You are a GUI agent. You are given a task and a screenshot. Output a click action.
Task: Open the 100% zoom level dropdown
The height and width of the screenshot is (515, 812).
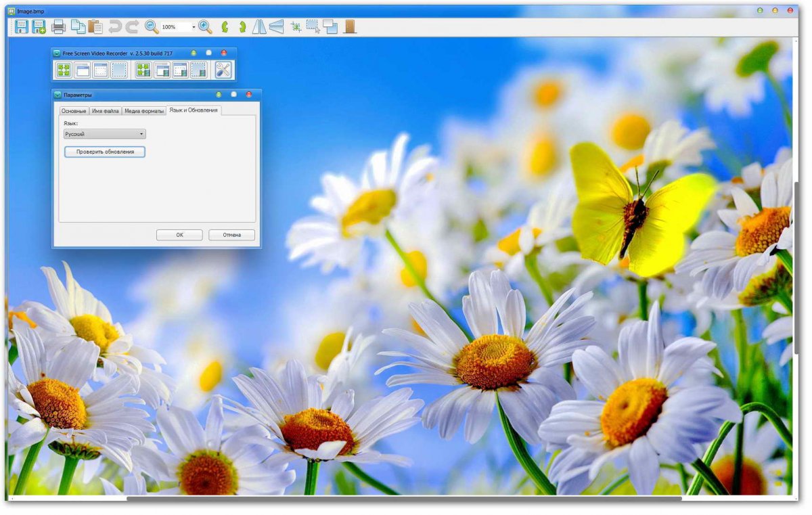coord(194,27)
